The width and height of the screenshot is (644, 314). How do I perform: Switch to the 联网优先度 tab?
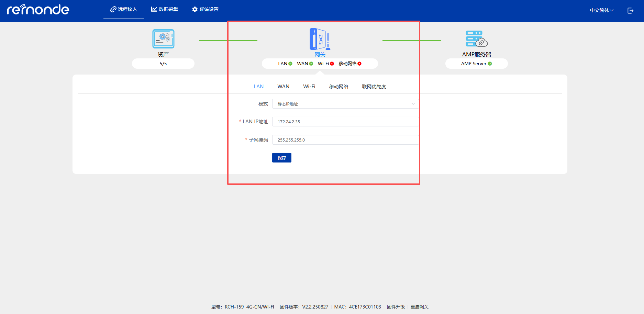(x=374, y=87)
